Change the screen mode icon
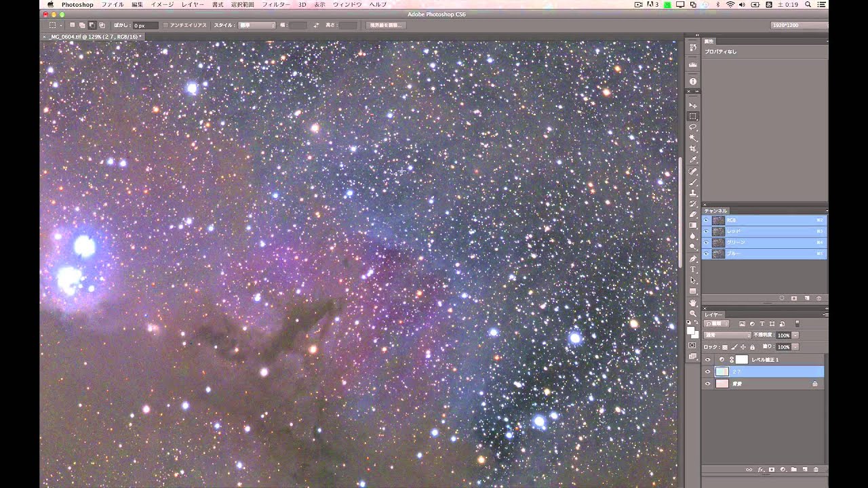This screenshot has height=488, width=868. [x=693, y=357]
